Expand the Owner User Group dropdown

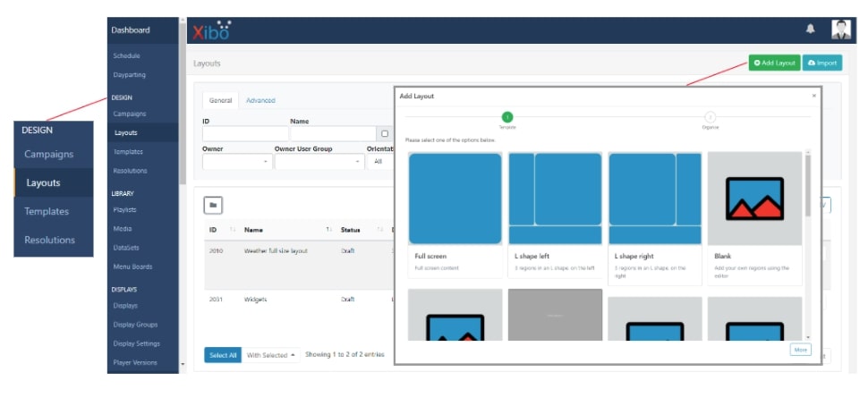(x=319, y=162)
